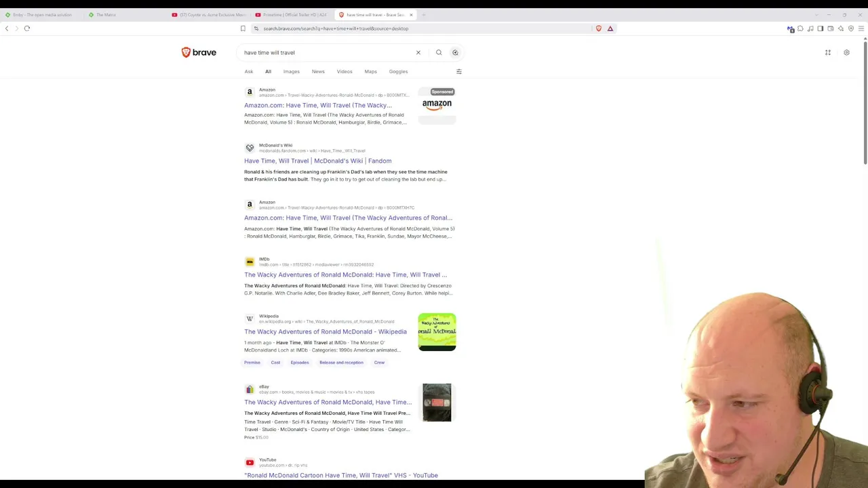The width and height of the screenshot is (868, 488).
Task: Click the eBay VHS tape thumbnail
Action: coord(437,403)
